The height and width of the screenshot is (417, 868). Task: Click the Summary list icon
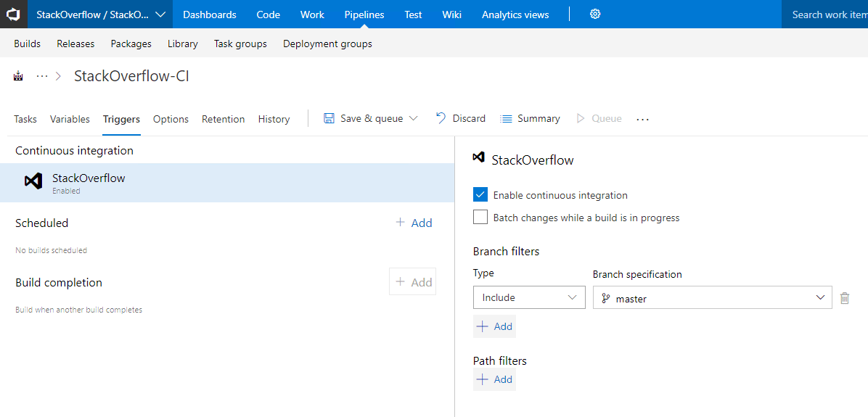(506, 118)
